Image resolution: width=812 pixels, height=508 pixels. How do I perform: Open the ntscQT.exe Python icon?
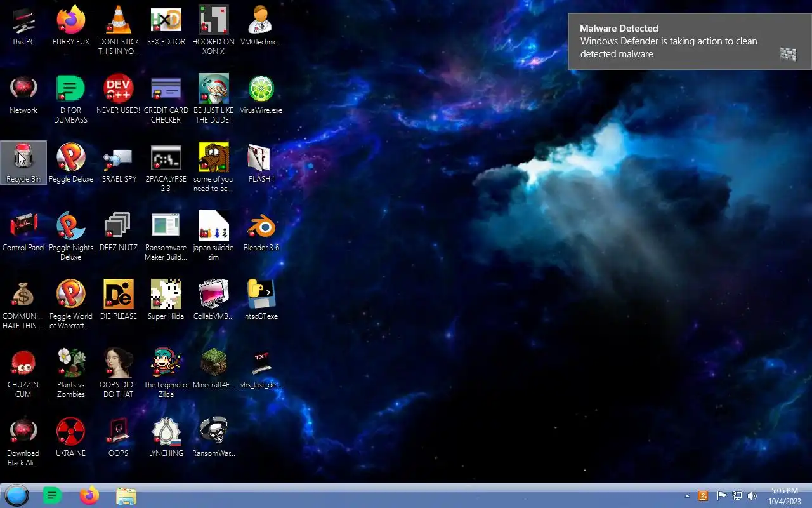pyautogui.click(x=261, y=301)
